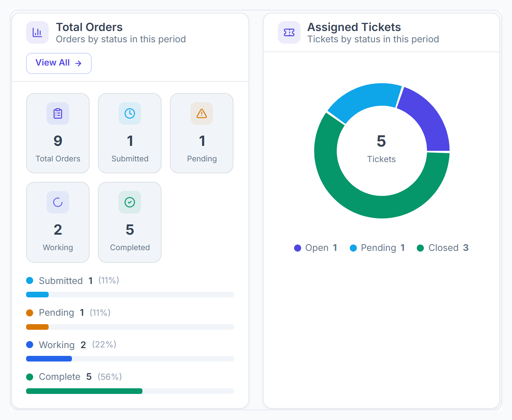Screen dimensions: 512x420
Task: Click the "(22%)" Working percentage
Action: point(104,344)
